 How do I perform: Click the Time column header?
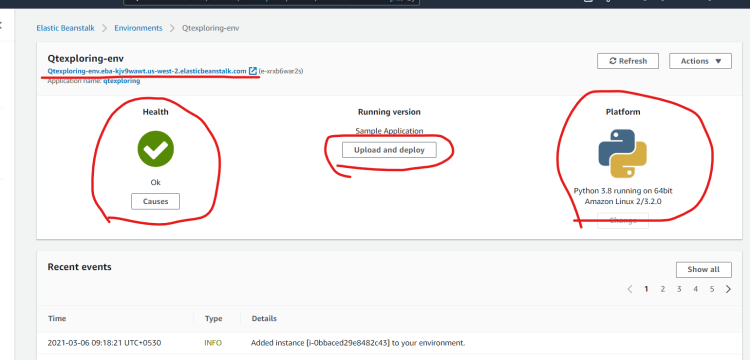[x=57, y=318]
